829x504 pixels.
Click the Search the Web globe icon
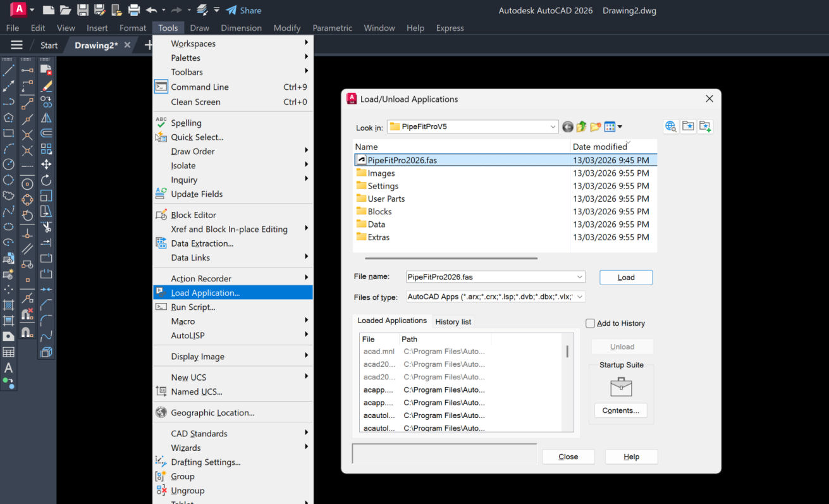671,126
